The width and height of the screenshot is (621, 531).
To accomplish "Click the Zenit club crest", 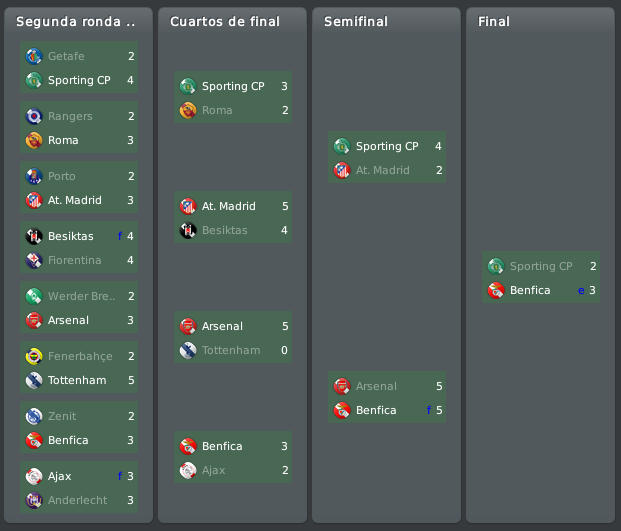I will click(x=34, y=416).
